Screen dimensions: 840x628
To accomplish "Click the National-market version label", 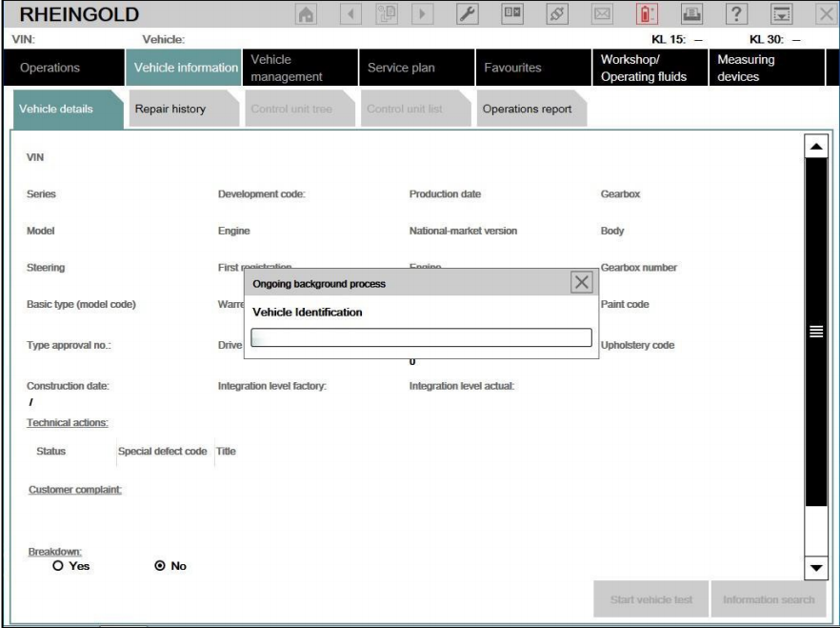I will (x=463, y=231).
